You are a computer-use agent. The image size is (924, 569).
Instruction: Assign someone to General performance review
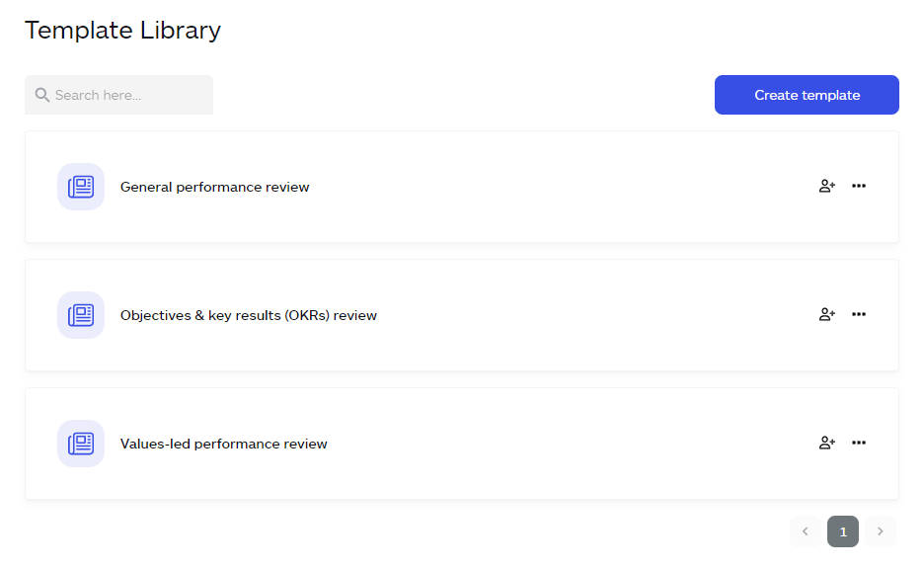(x=826, y=186)
